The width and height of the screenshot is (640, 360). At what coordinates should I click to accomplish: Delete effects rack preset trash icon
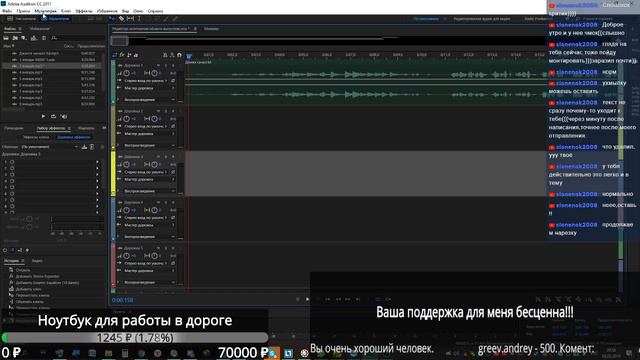(92, 147)
